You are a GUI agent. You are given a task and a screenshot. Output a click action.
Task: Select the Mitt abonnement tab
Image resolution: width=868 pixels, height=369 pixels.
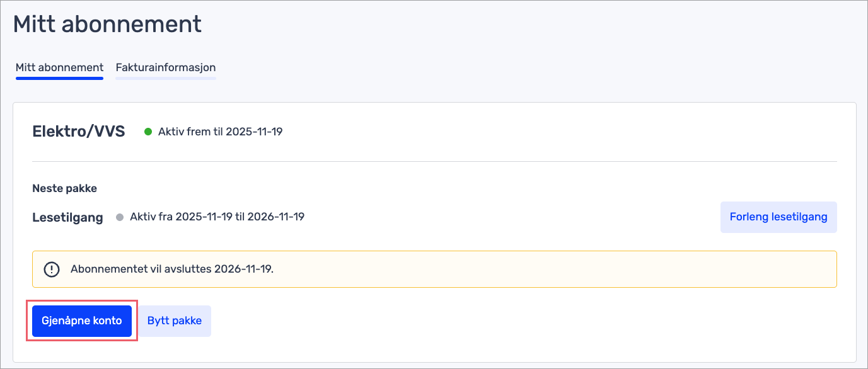[59, 67]
